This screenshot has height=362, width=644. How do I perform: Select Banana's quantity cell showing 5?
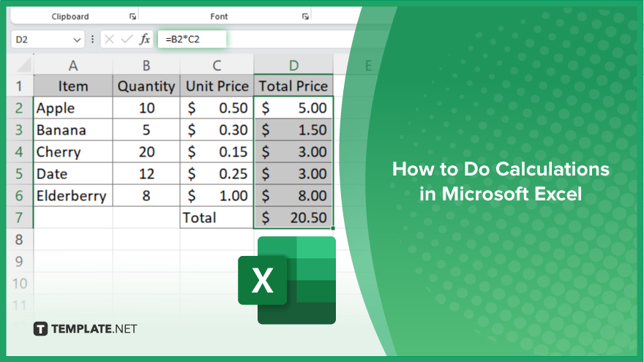[x=146, y=130]
